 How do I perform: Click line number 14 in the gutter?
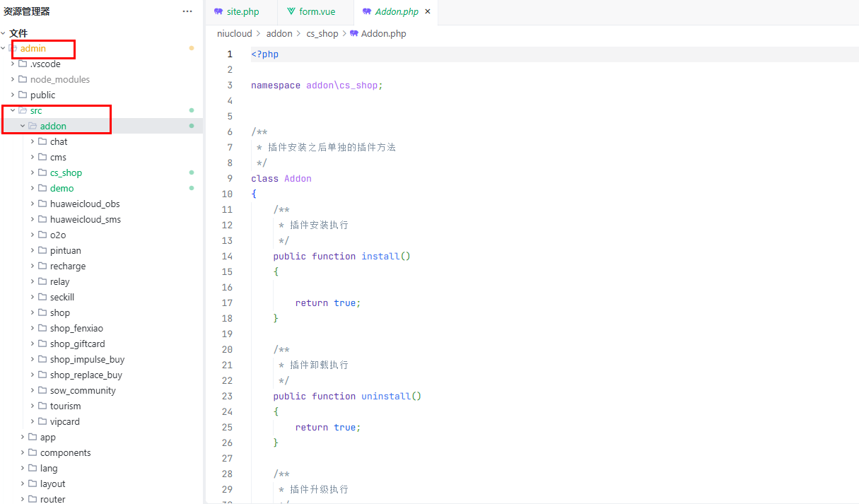(x=227, y=256)
